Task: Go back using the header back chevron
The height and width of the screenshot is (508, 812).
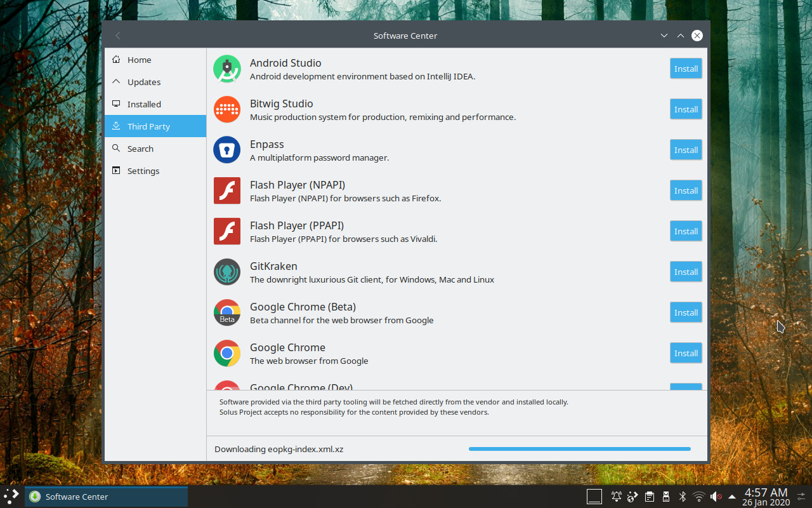Action: coord(118,36)
